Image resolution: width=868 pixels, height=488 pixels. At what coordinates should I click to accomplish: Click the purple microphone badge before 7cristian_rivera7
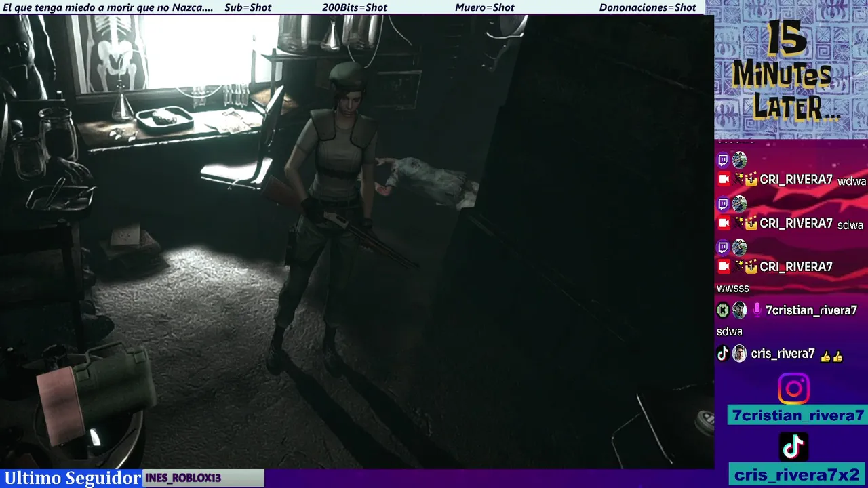[x=757, y=310]
